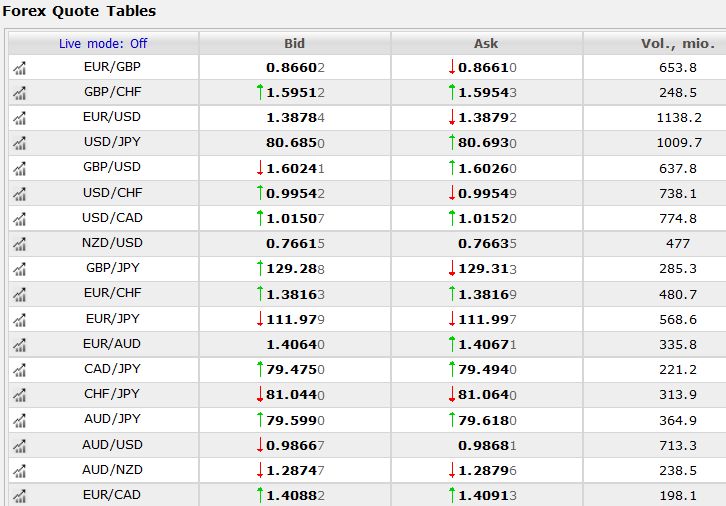Select the NZD/USD currency pair

[x=112, y=243]
